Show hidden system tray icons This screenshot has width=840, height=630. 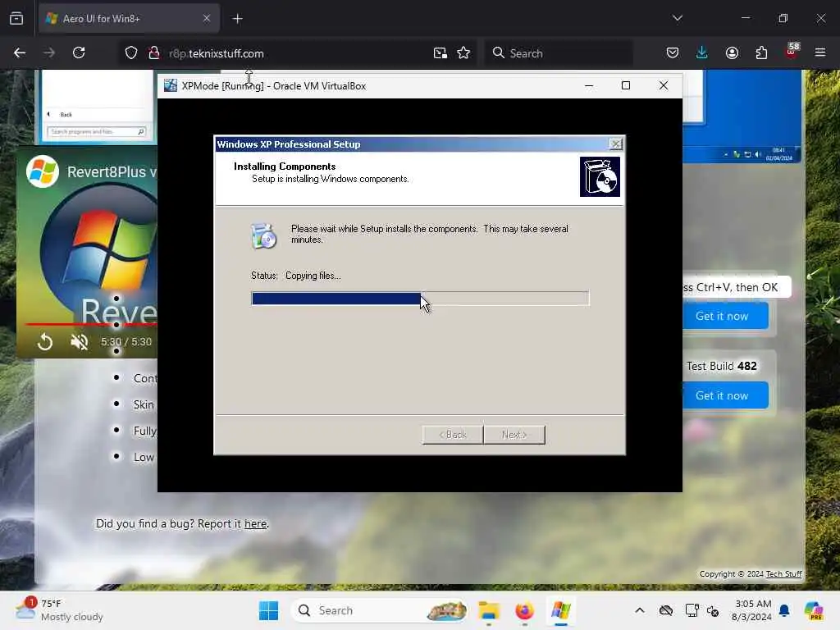(640, 610)
